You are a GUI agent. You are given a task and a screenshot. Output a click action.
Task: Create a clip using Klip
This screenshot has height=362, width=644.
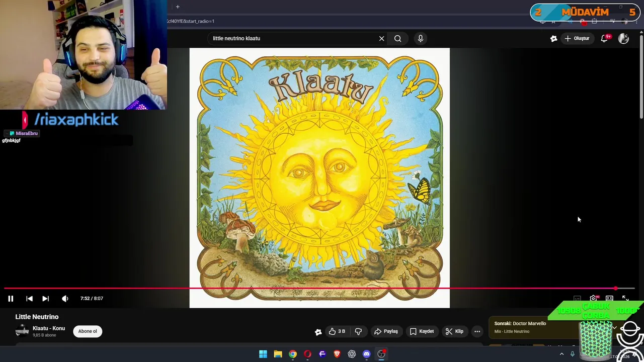coord(454,331)
